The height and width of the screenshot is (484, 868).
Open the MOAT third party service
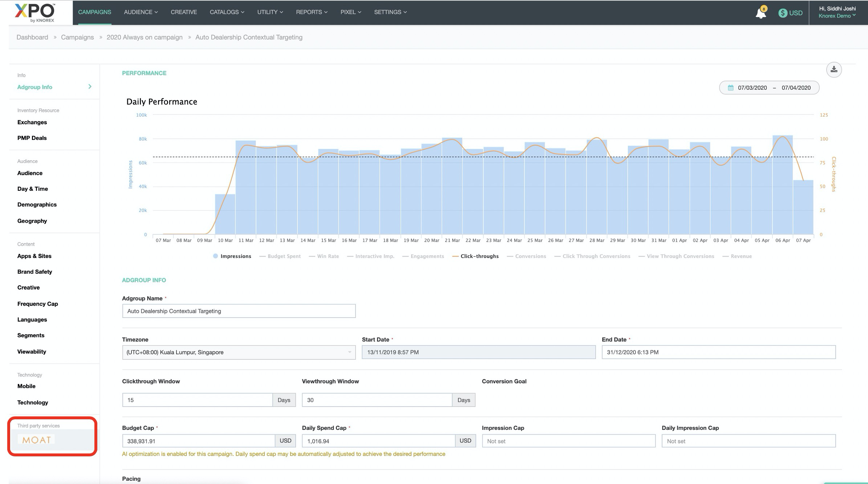36,440
